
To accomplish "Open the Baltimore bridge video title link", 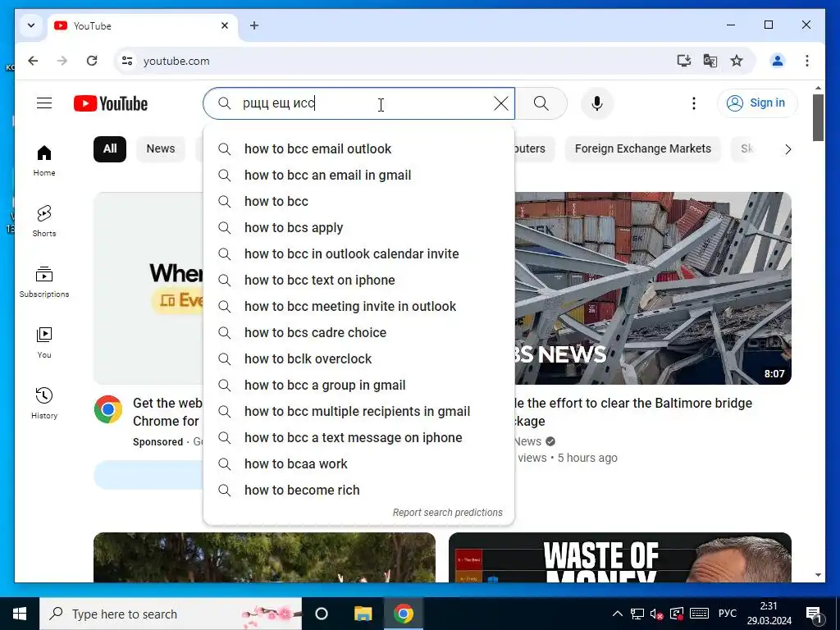I will point(632,412).
